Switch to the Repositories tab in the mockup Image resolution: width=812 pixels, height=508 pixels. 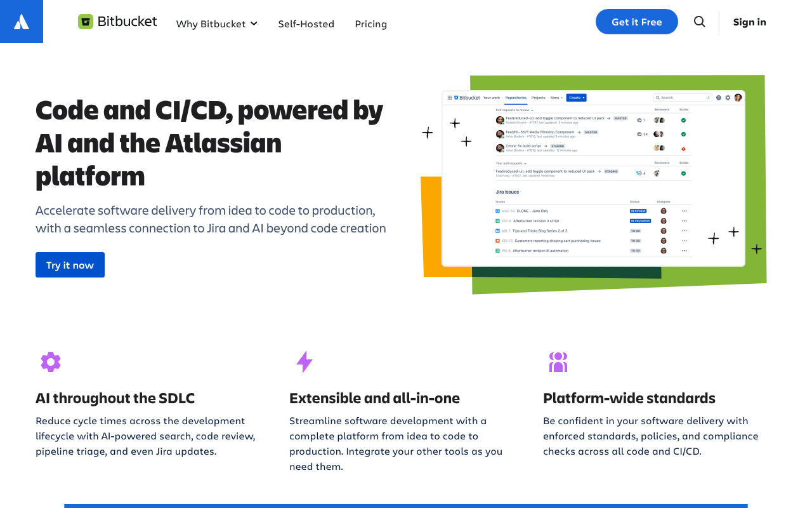coord(516,98)
